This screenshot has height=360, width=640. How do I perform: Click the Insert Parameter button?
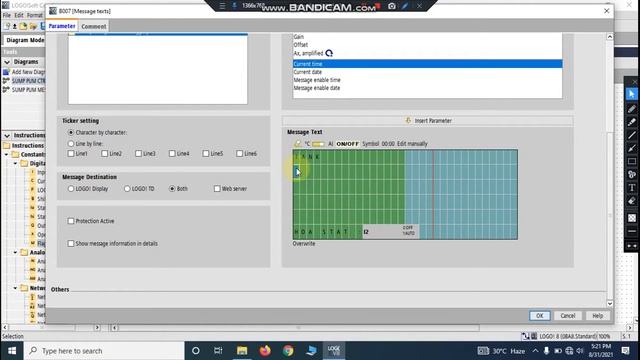(x=428, y=120)
